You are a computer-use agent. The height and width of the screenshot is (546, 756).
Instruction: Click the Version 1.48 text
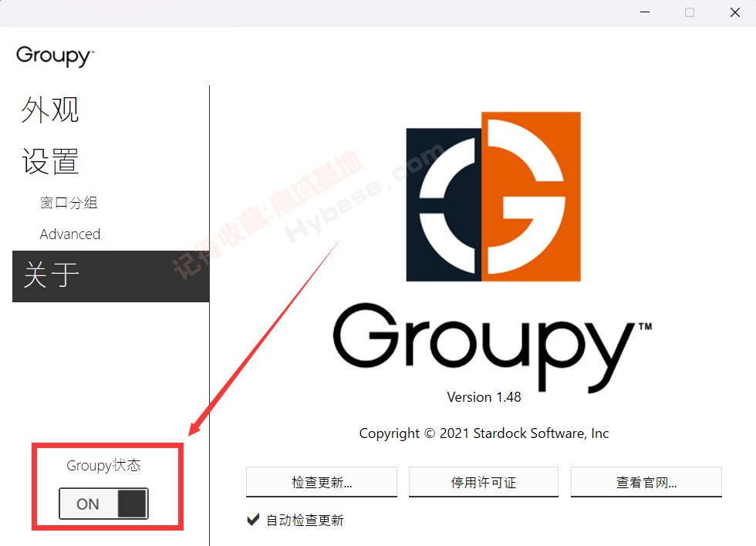484,397
